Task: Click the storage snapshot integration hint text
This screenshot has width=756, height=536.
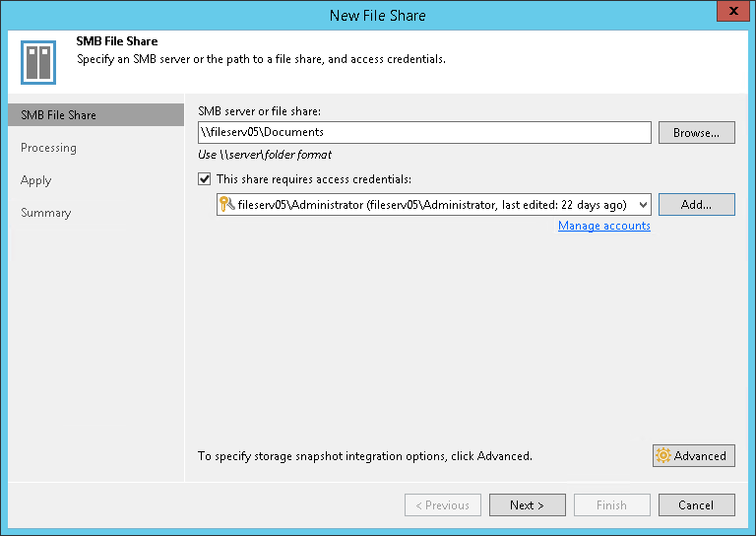Action: click(365, 456)
